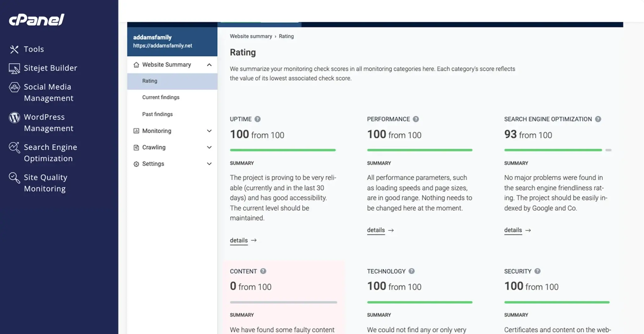The height and width of the screenshot is (334, 644).
Task: Click the Website summary breadcrumb link
Action: [x=251, y=36]
